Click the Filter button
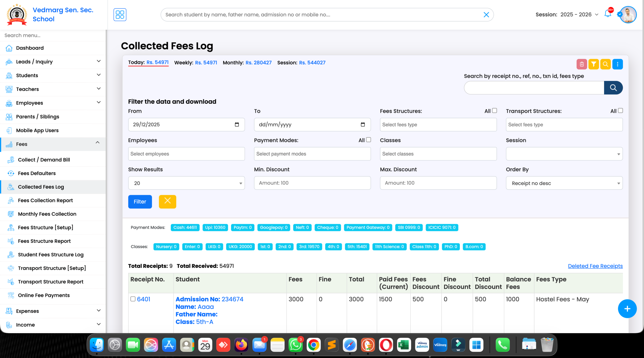This screenshot has height=358, width=644. [x=140, y=202]
